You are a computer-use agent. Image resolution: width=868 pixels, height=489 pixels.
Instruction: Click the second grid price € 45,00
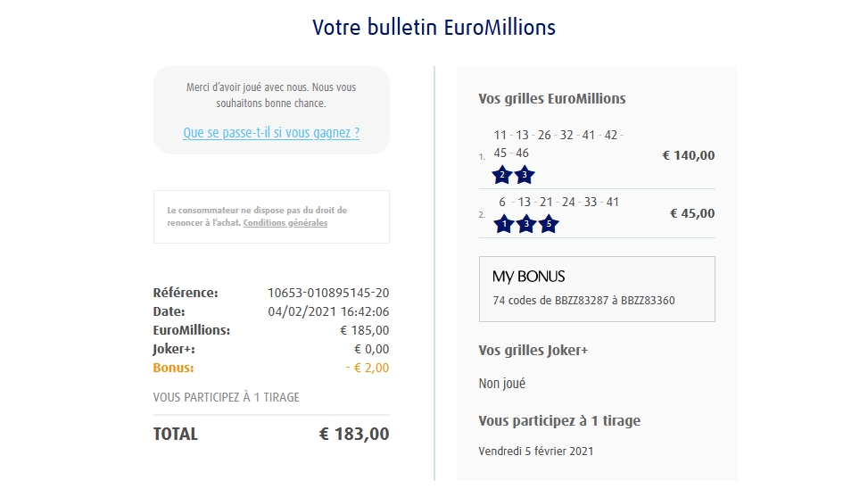coord(692,213)
